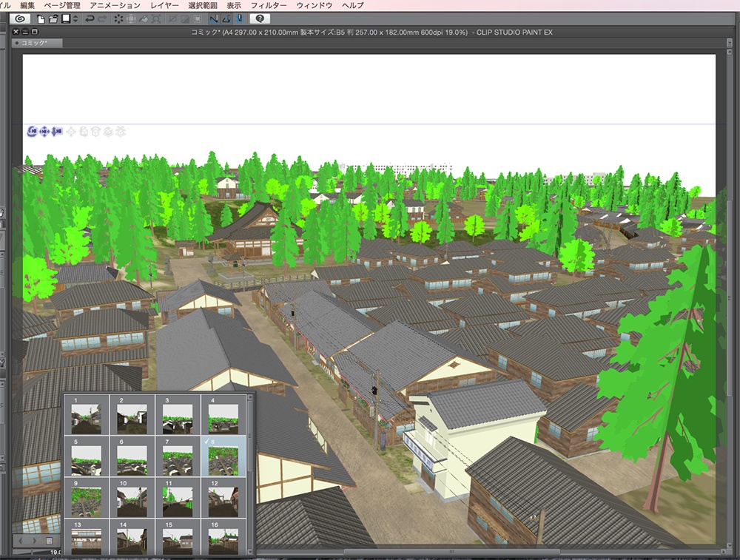This screenshot has width=740, height=560.
Task: Click the camera preset list icon below the canvas
Action: coord(49,541)
